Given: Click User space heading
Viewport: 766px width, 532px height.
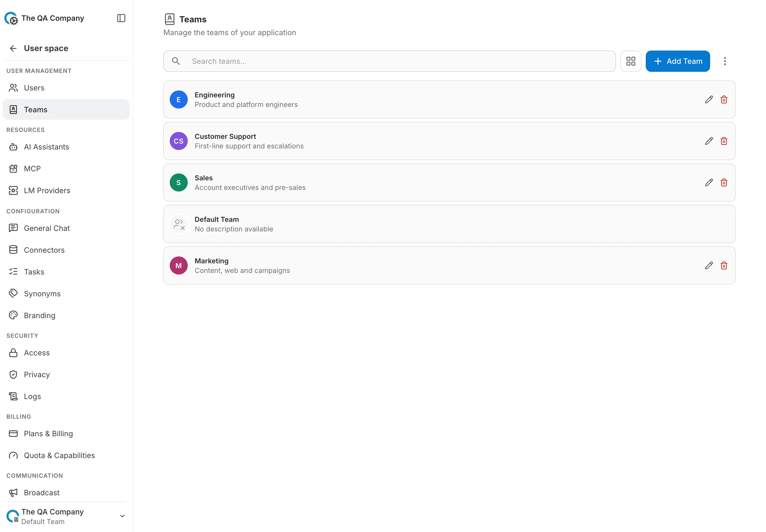Looking at the screenshot, I should pyautogui.click(x=46, y=48).
